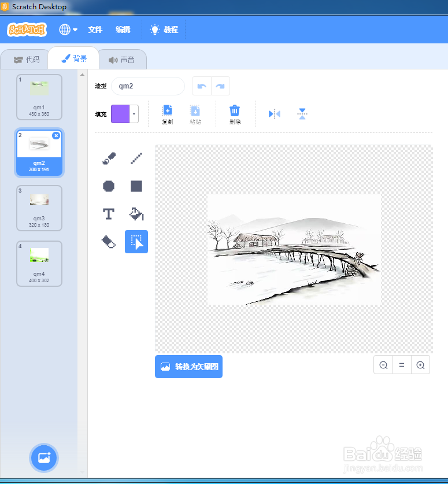Select the Brush tool
This screenshot has height=484, width=448.
tap(109, 158)
